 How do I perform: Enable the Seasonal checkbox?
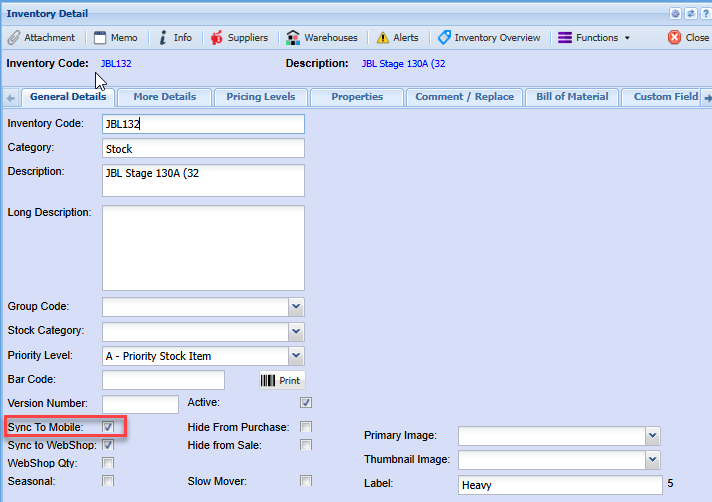[x=108, y=481]
